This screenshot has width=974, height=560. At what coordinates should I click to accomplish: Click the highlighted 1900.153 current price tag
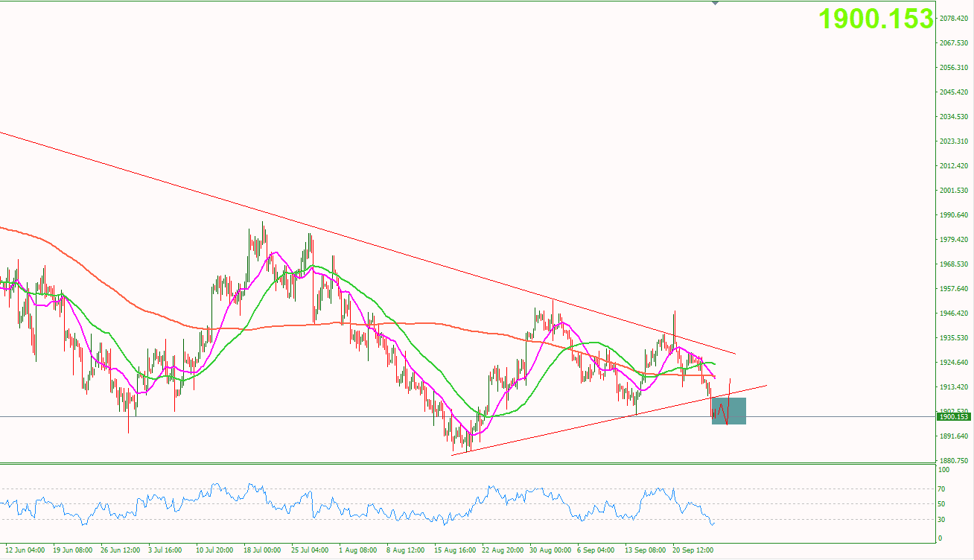coord(954,417)
